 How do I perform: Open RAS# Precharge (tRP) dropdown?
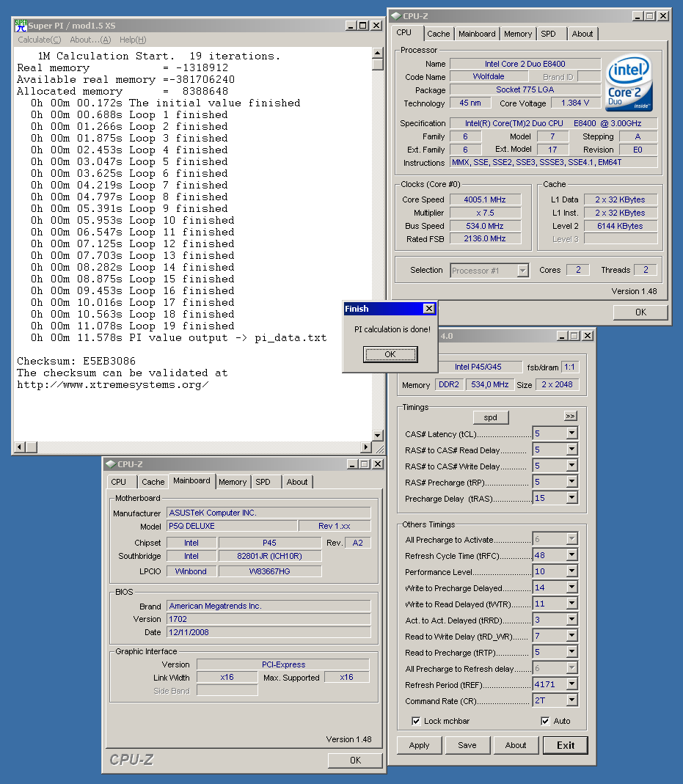point(572,482)
